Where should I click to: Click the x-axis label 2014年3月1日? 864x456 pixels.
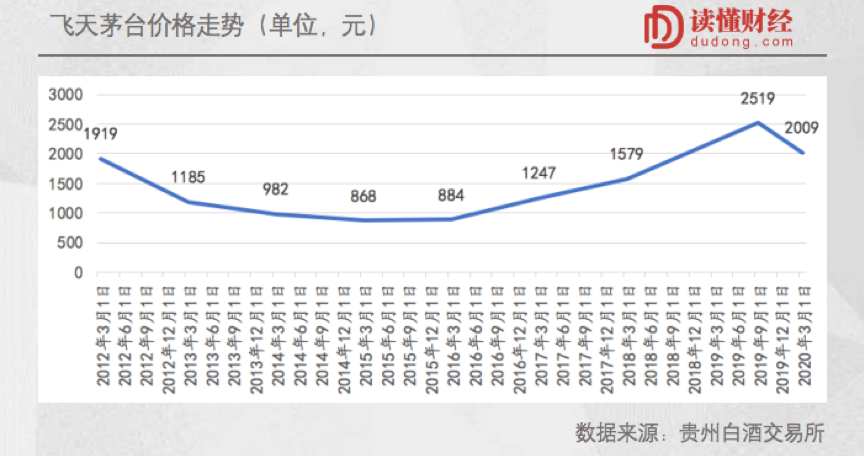click(x=279, y=335)
